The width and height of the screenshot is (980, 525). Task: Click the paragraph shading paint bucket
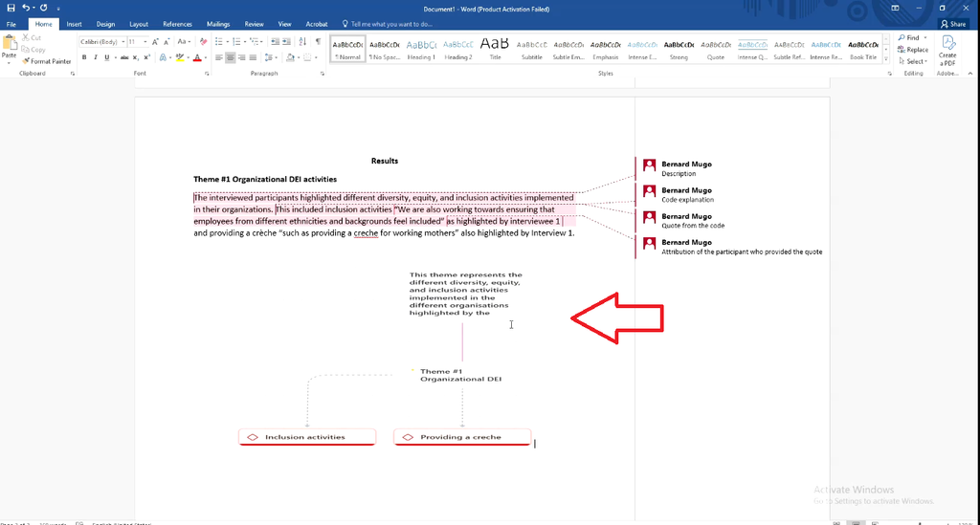coord(290,57)
